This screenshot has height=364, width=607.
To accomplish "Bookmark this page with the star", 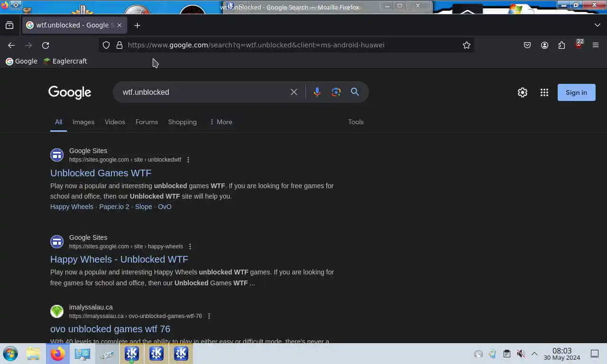I will click(467, 45).
